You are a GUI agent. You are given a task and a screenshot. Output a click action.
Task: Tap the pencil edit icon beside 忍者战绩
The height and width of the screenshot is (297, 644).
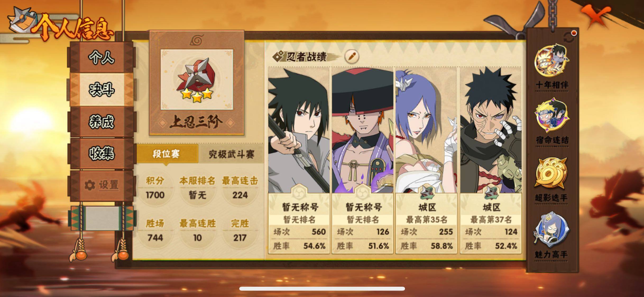(352, 56)
